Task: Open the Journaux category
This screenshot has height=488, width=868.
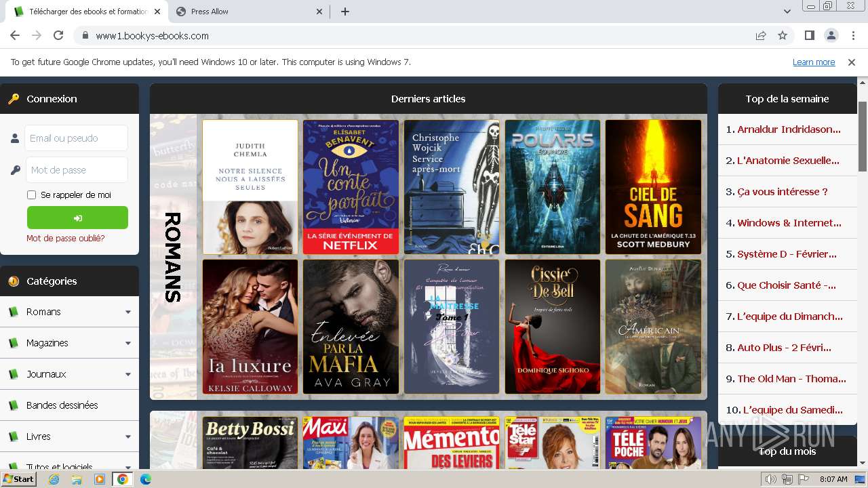Action: coord(46,374)
